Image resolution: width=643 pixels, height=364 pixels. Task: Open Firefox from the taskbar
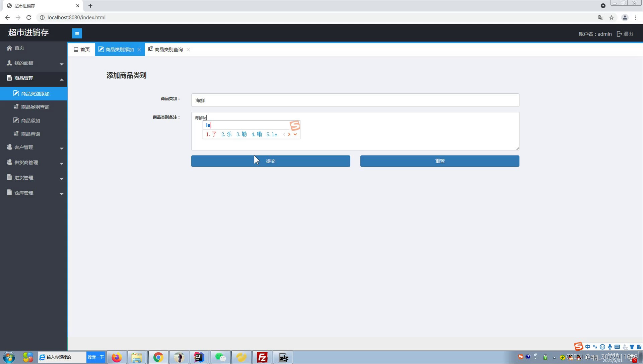pos(117,357)
